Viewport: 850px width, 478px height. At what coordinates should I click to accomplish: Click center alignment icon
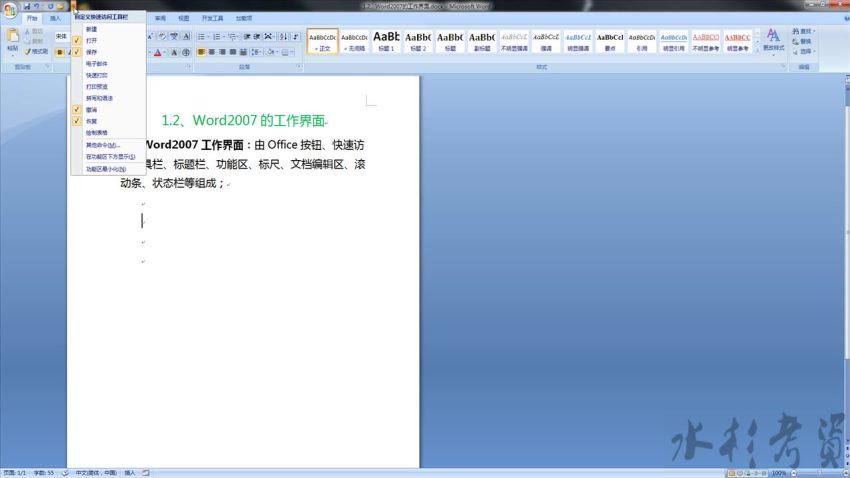tap(212, 52)
